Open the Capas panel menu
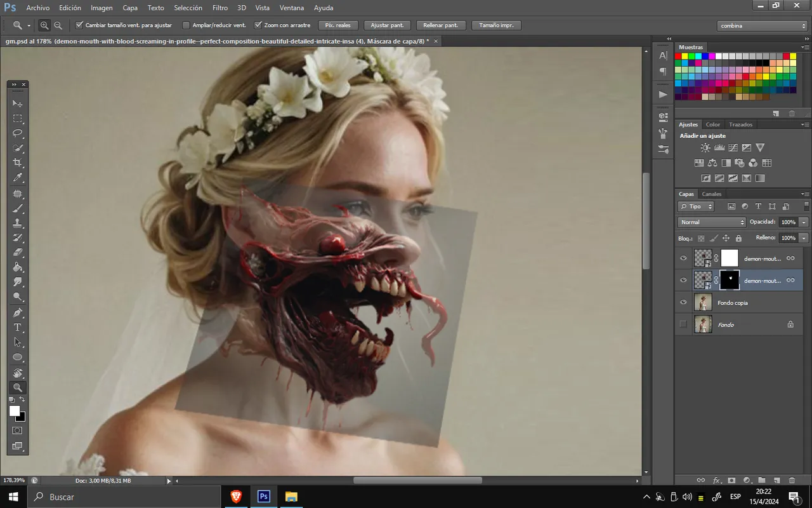Screen dimensions: 812x508 805,194
